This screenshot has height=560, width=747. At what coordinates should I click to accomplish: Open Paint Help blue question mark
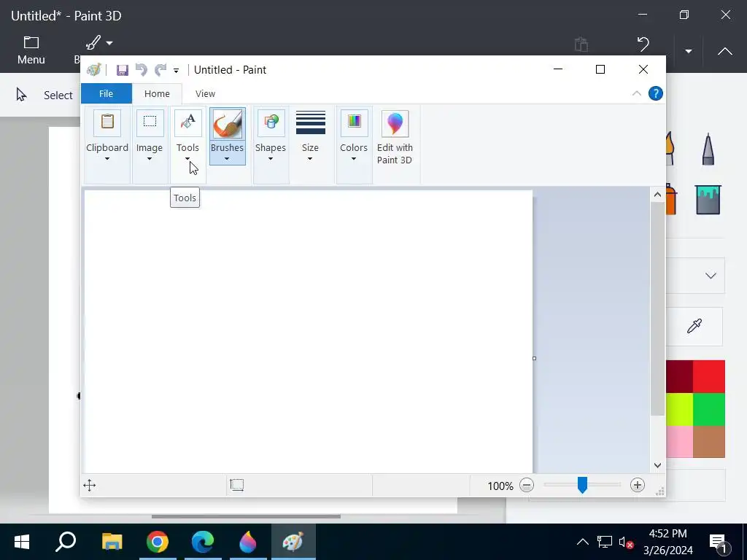click(x=656, y=93)
